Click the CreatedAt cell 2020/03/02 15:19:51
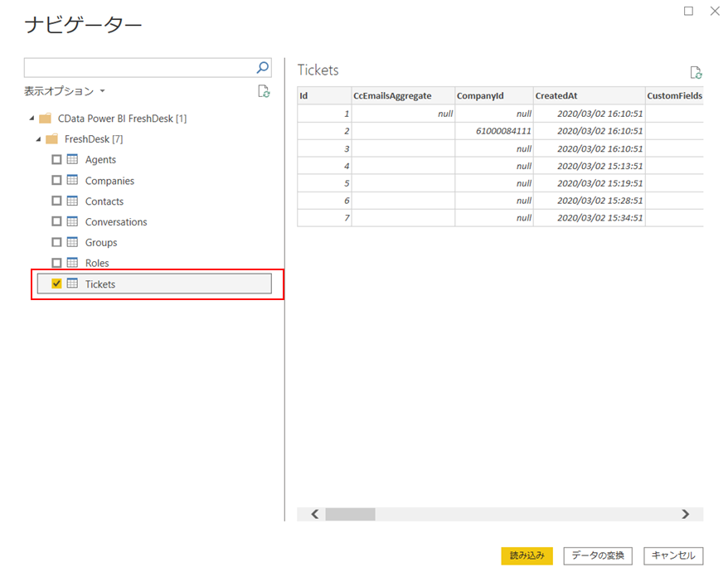This screenshot has width=728, height=577. pos(590,183)
